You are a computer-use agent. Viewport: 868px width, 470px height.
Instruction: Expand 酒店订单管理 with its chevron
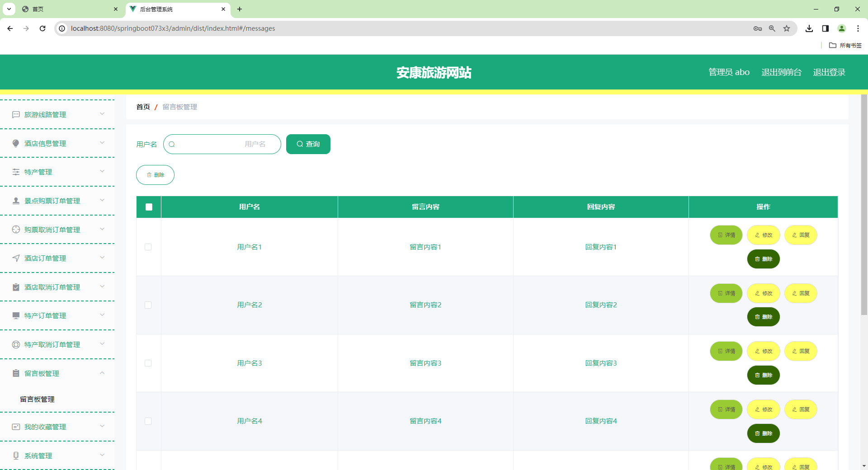pyautogui.click(x=102, y=258)
